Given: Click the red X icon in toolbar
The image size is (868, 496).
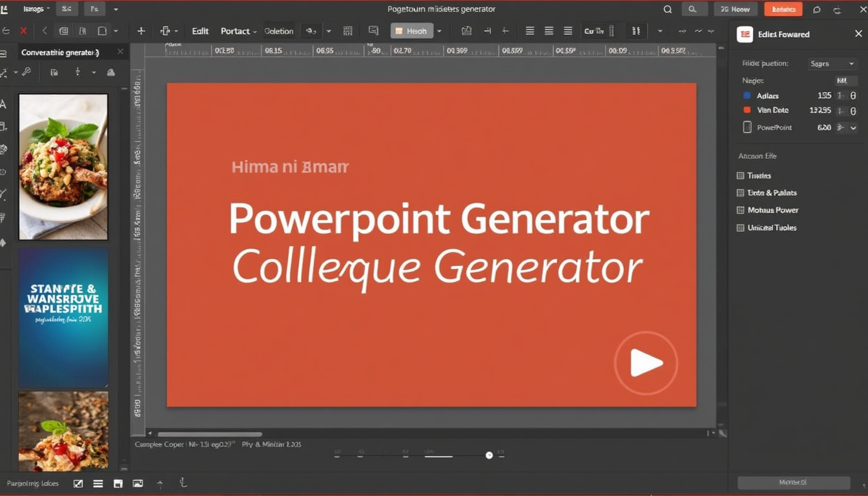Looking at the screenshot, I should click(x=23, y=31).
